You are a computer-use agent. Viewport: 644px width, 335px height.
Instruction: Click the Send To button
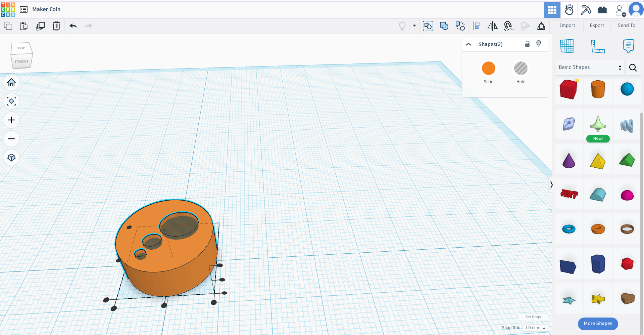(x=627, y=26)
